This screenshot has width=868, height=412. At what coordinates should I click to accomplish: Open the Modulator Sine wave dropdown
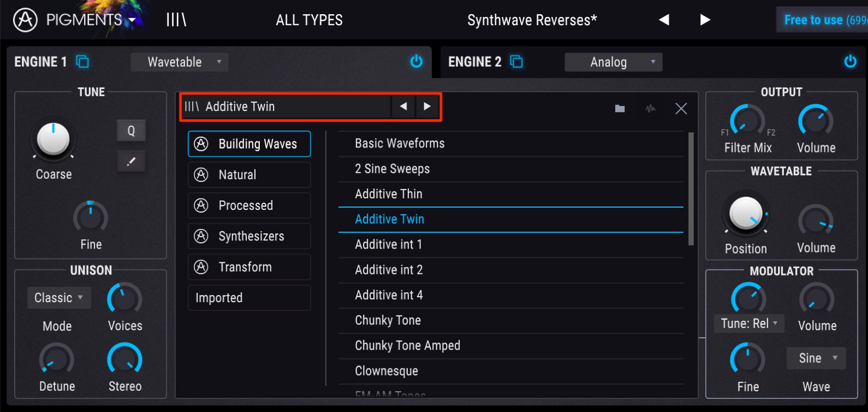tap(816, 358)
